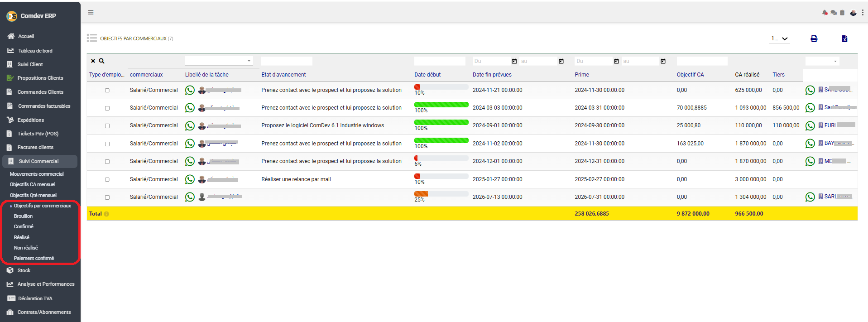
Task: Click commercial WhatsApp icon in 2025-01-27 row
Action: (x=190, y=179)
